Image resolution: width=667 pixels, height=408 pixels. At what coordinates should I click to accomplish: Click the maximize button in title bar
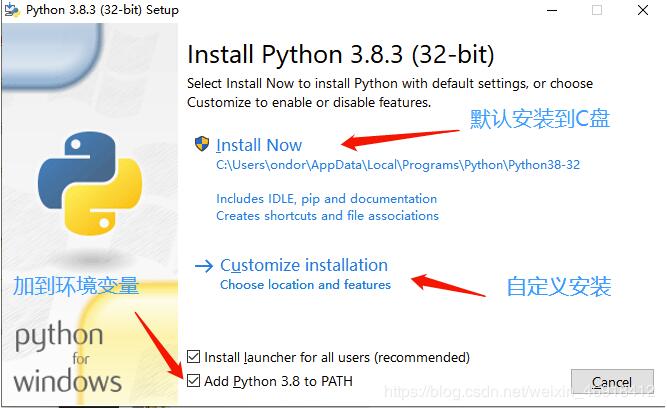(597, 10)
